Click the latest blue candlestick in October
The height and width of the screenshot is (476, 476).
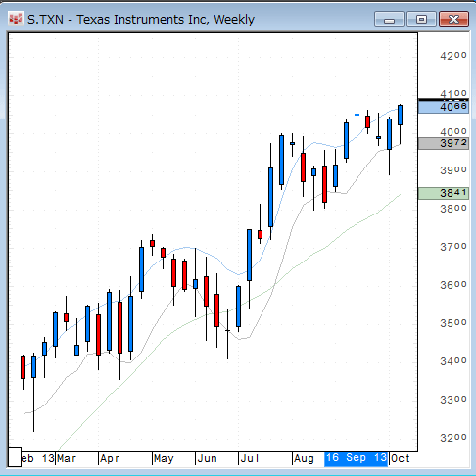(x=400, y=115)
